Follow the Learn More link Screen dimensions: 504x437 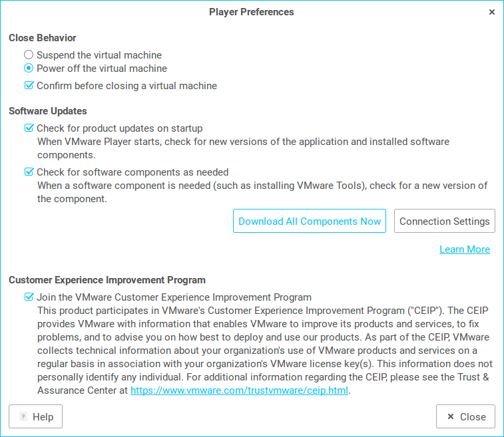coord(465,249)
